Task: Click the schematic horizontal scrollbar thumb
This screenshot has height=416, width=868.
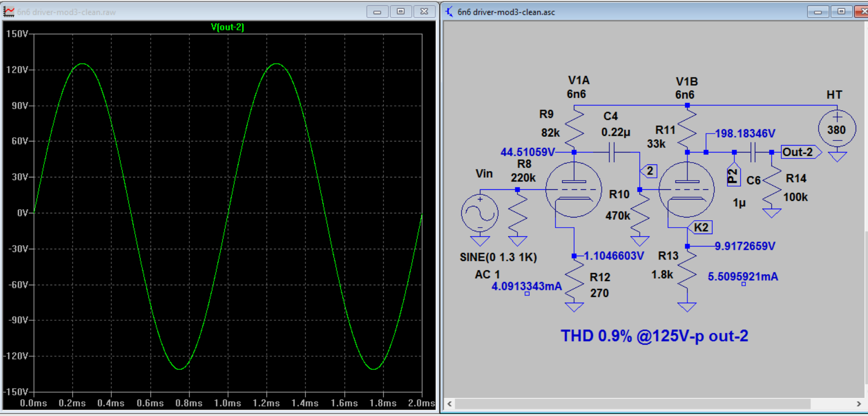Action: [633, 404]
